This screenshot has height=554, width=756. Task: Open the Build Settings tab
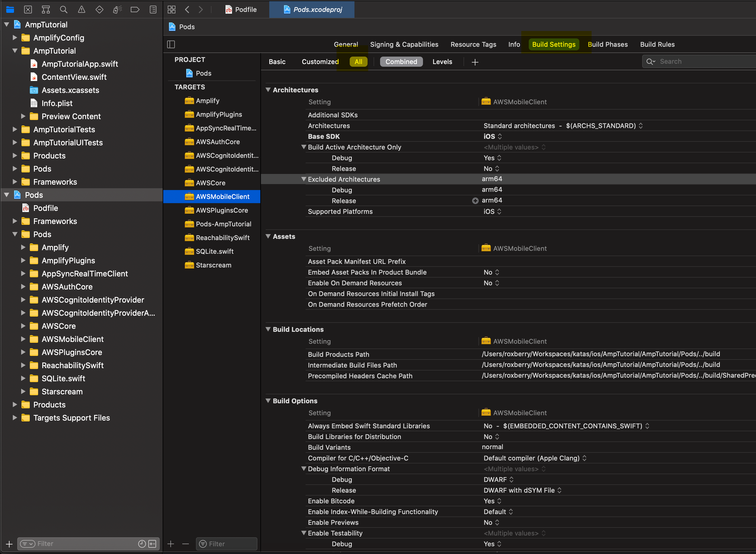tap(554, 45)
